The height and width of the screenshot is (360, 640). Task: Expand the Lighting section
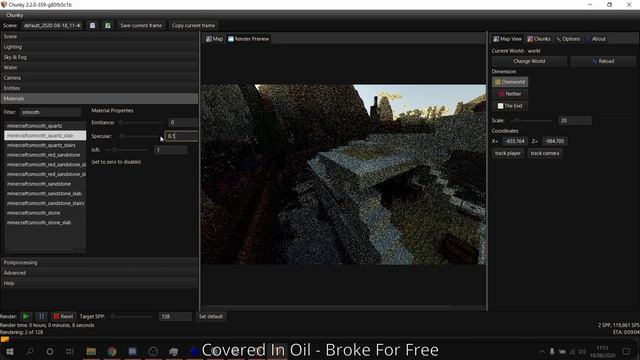99,47
